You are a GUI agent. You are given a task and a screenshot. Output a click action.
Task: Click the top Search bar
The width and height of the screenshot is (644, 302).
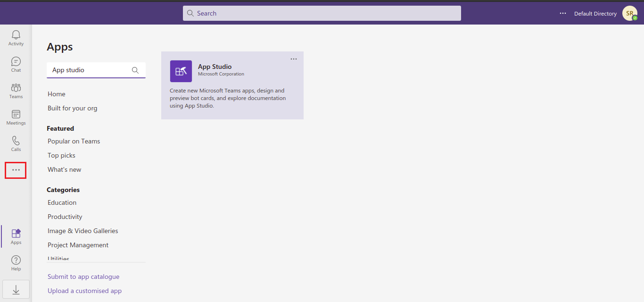322,13
